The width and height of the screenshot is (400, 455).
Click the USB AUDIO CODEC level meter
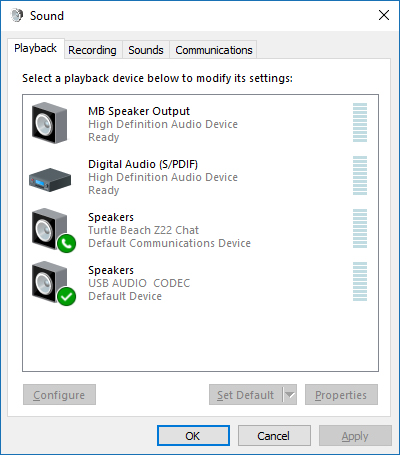(x=360, y=281)
